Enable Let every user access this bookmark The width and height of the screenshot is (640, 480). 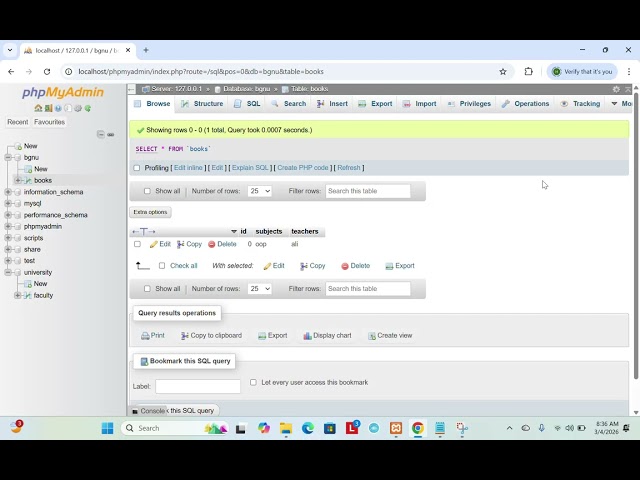253,382
